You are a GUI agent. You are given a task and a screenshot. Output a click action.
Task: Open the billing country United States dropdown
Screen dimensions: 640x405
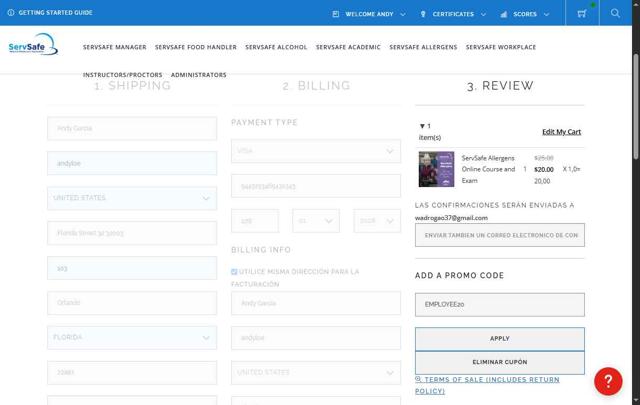(x=316, y=373)
